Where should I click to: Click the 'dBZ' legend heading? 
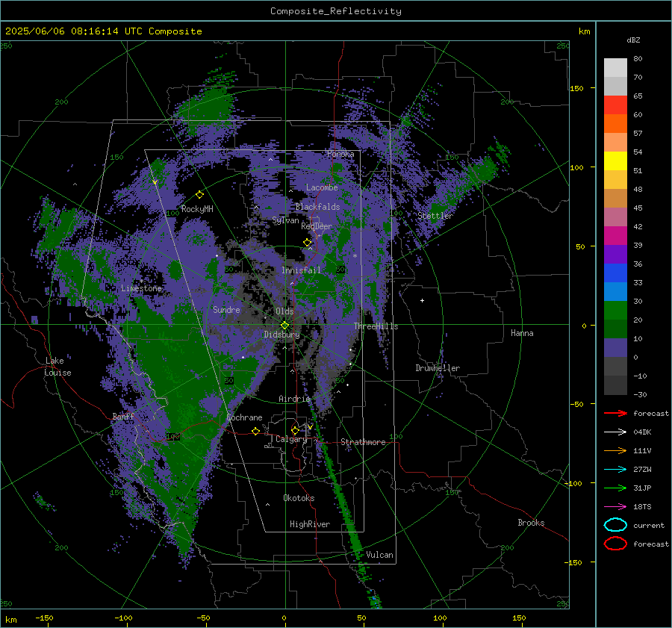[x=633, y=40]
